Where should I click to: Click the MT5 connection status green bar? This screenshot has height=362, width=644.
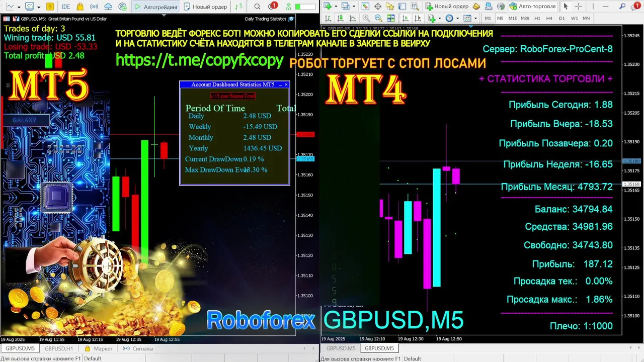pyautogui.click(x=305, y=7)
